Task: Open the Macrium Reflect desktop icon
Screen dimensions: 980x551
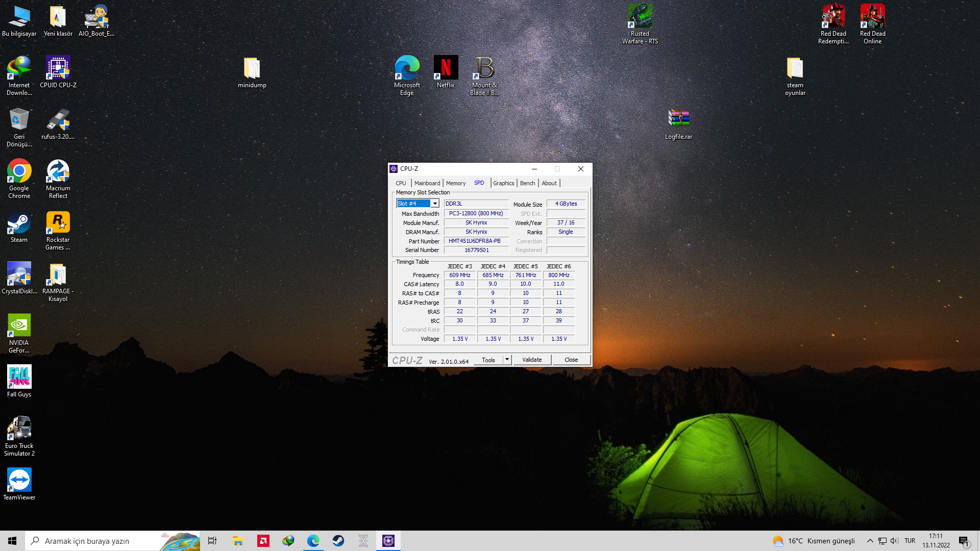Action: click(x=58, y=179)
